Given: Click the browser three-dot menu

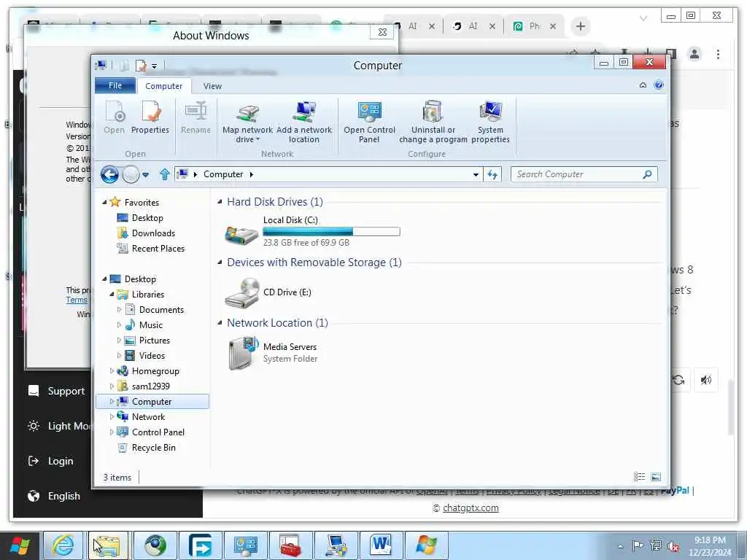Looking at the screenshot, I should click(718, 54).
